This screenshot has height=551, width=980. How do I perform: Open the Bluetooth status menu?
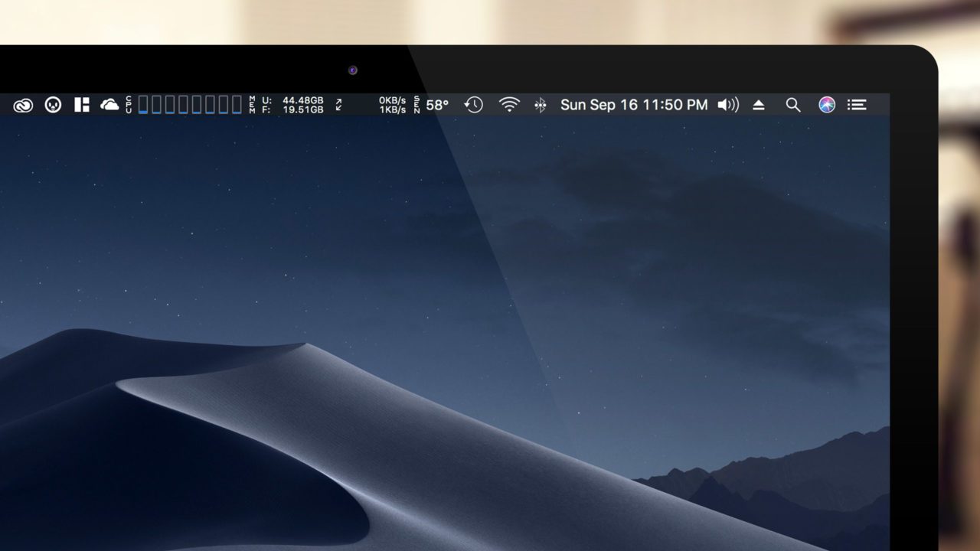coord(543,105)
